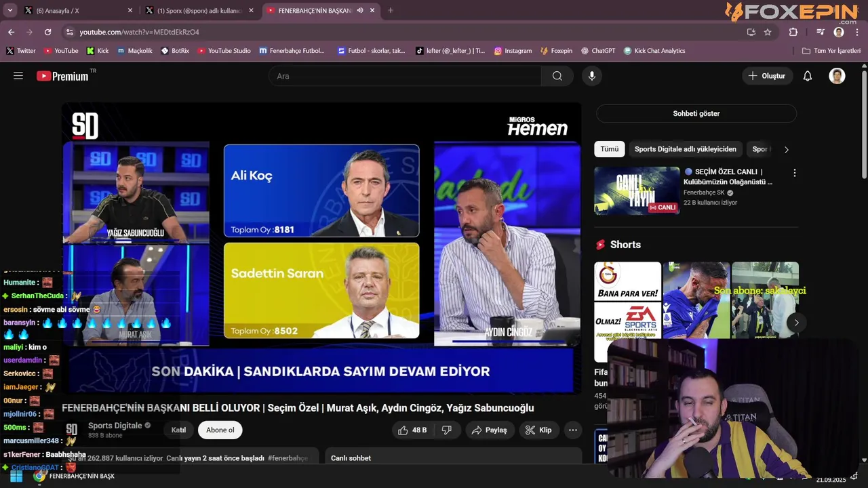Open the tab search dropdown arrow
This screenshot has height=488, width=868.
click(x=10, y=10)
